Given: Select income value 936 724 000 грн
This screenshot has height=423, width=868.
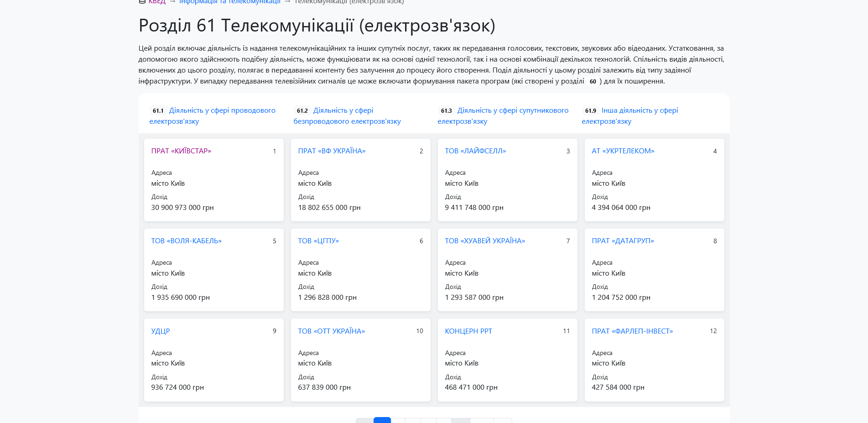Looking at the screenshot, I should coord(177,387).
